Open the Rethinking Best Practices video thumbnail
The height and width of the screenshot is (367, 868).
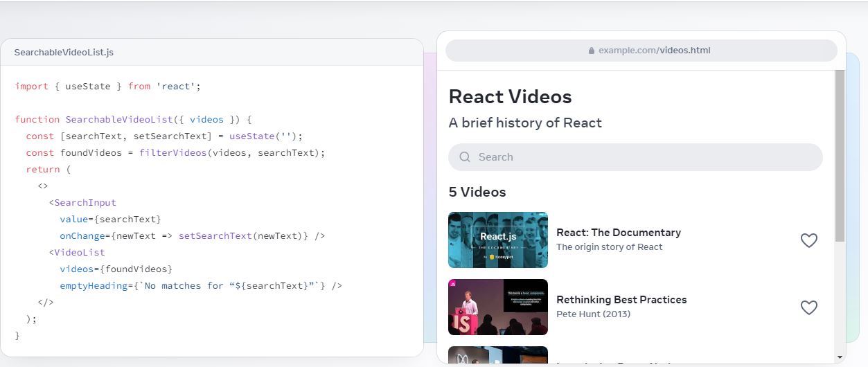click(497, 307)
